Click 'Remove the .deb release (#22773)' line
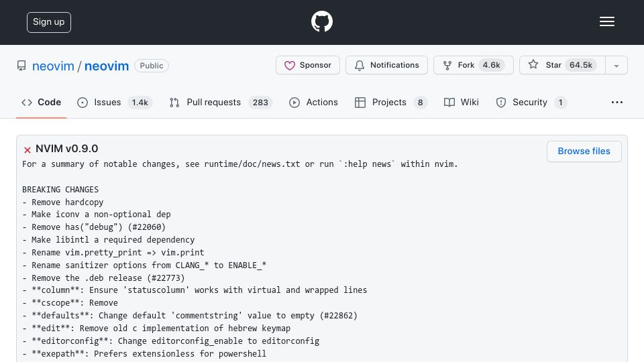Image resolution: width=644 pixels, height=362 pixels. point(103,278)
